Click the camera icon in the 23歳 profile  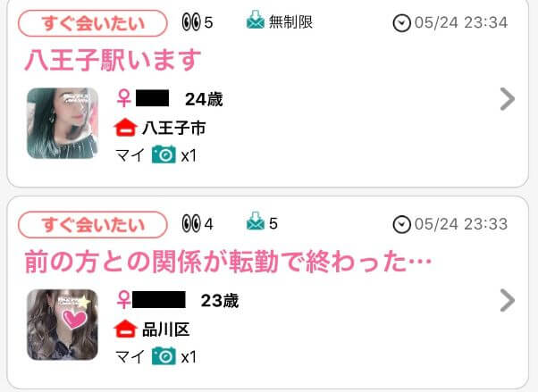coord(164,355)
